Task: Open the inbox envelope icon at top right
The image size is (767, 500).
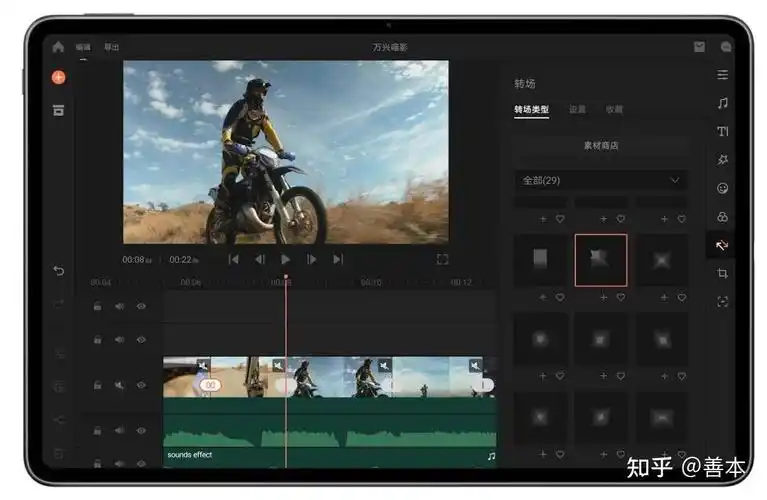Action: pyautogui.click(x=699, y=46)
